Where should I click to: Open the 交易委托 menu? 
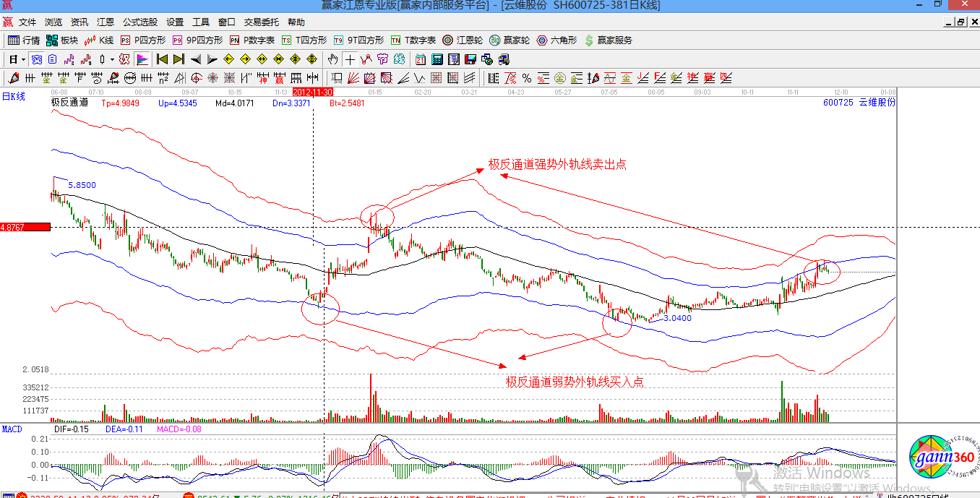(262, 22)
